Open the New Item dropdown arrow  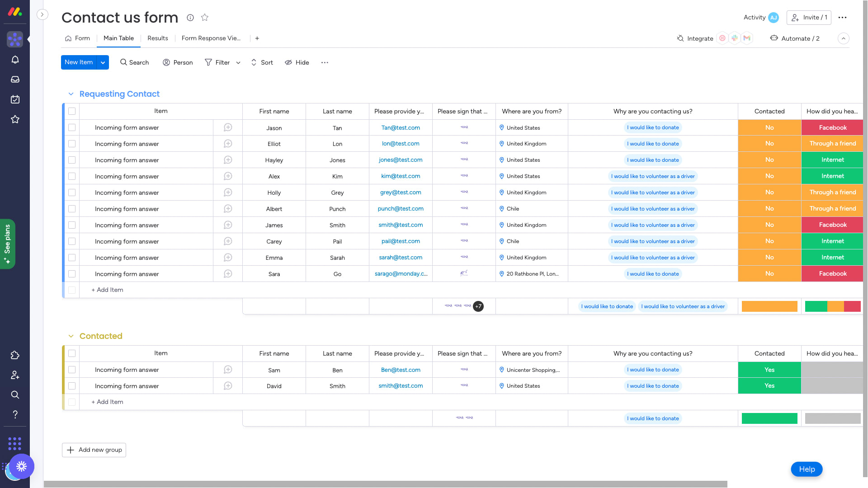pyautogui.click(x=103, y=62)
